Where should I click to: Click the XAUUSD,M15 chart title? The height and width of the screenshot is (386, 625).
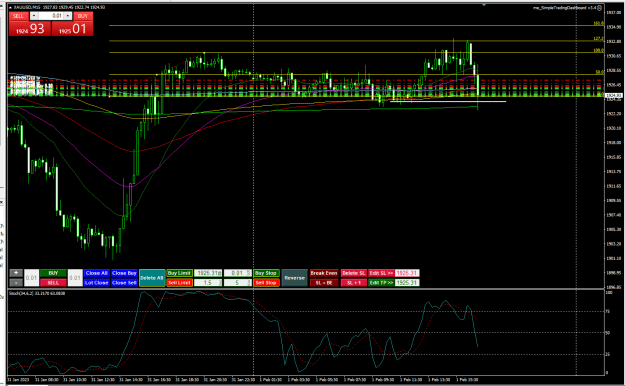click(26, 8)
